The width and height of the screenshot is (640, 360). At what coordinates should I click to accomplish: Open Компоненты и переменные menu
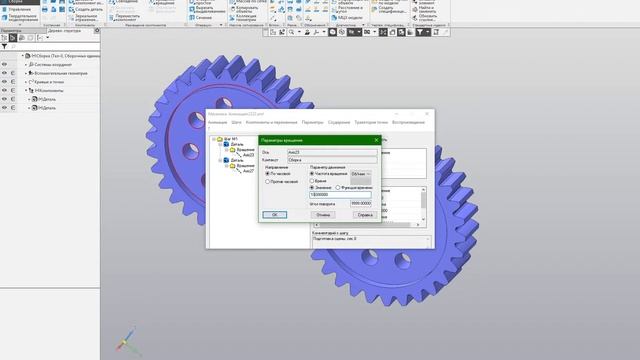click(x=271, y=122)
